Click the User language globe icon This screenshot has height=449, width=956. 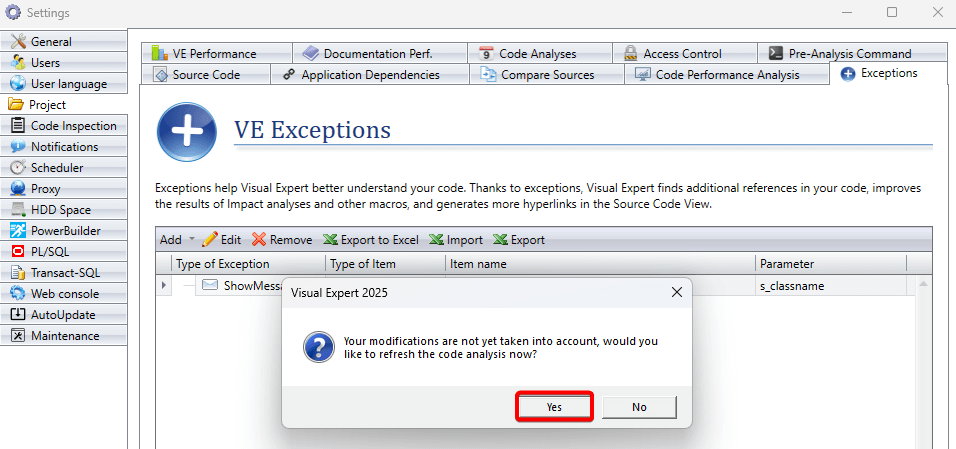(x=19, y=84)
